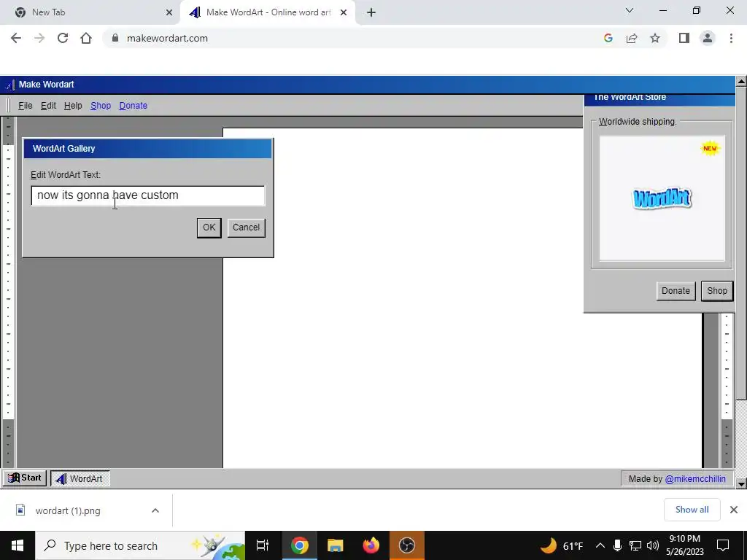The height and width of the screenshot is (560, 747).
Task: Close the Make WordArt tab
Action: (x=344, y=12)
